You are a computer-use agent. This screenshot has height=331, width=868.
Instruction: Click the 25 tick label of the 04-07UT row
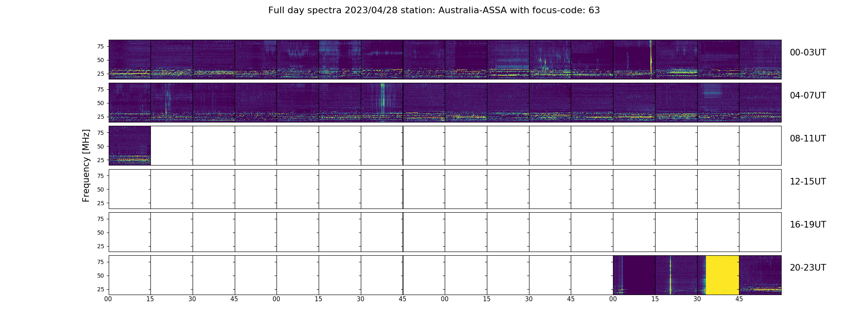point(100,117)
